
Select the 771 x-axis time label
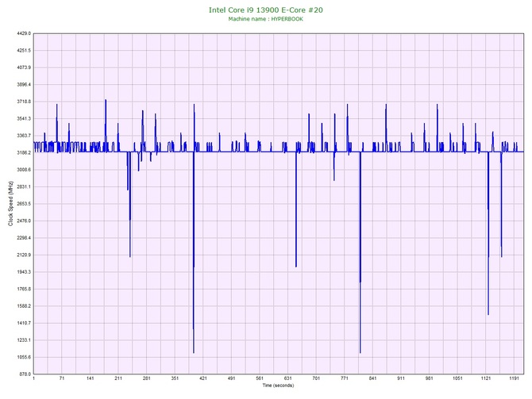coord(345,378)
